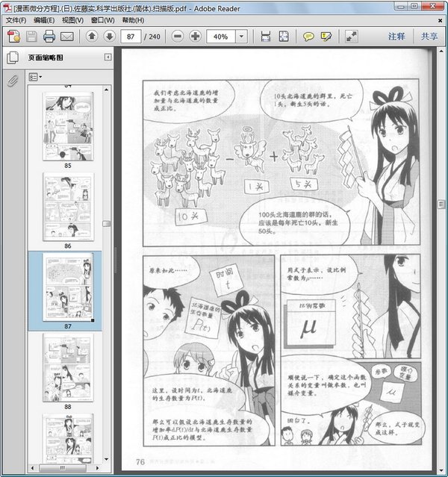Open the 视图(V) menu
This screenshot has height=477, width=448.
(x=72, y=20)
